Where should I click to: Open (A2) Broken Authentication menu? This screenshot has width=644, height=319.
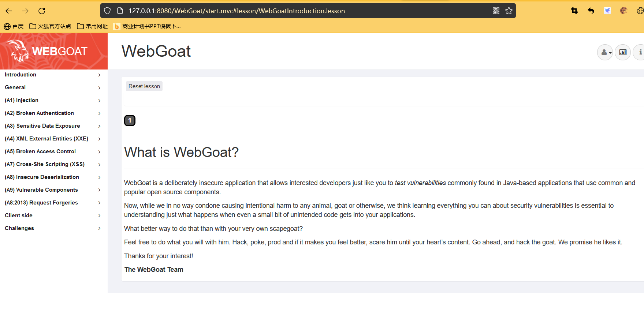(52, 113)
